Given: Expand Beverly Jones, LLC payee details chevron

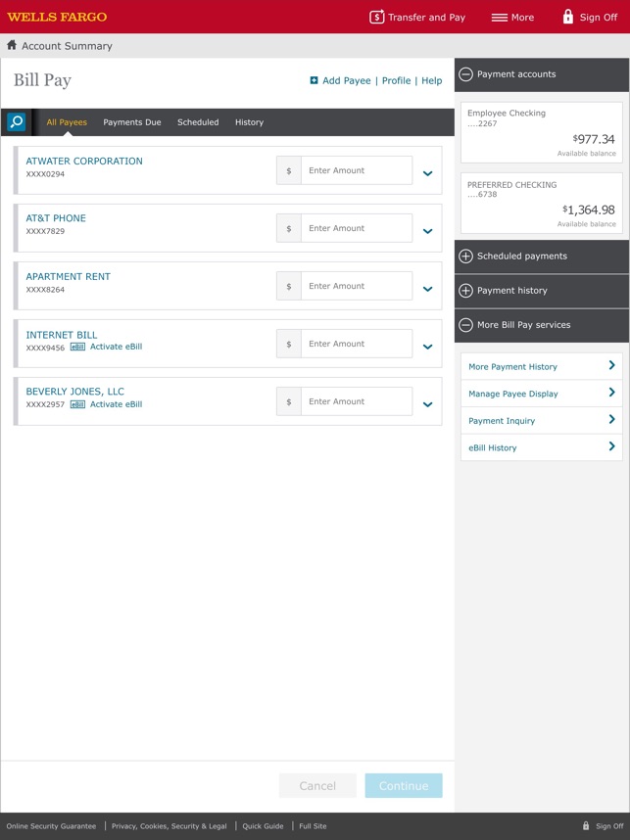Looking at the screenshot, I should pyautogui.click(x=427, y=404).
